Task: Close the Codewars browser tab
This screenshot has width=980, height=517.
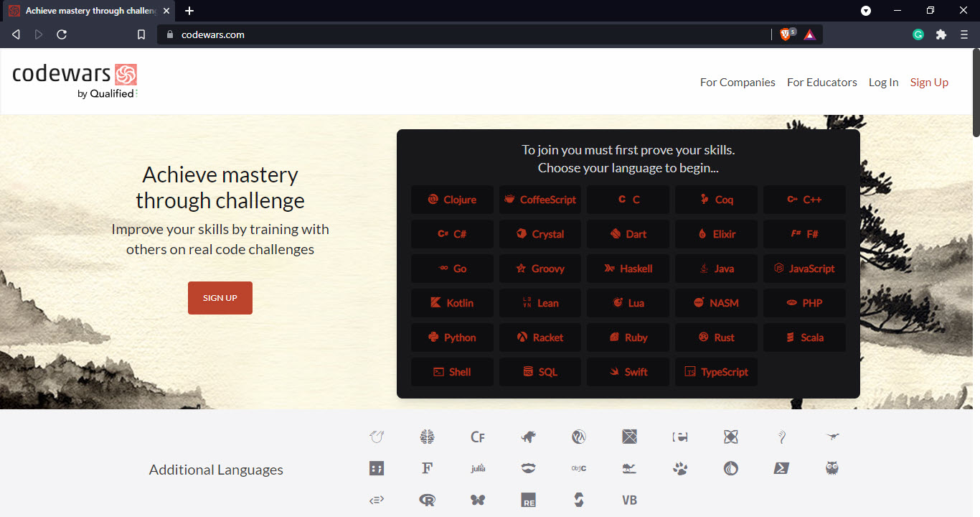Action: tap(166, 11)
